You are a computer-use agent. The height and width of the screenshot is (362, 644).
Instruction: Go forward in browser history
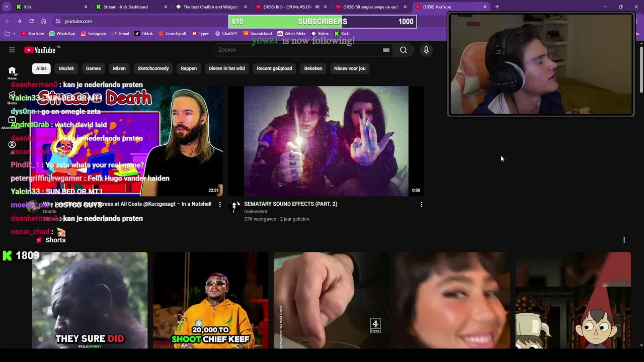(x=19, y=21)
